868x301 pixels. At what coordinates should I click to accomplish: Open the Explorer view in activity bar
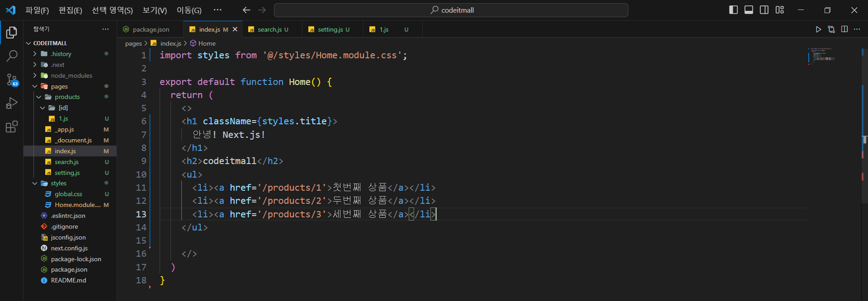click(x=12, y=33)
